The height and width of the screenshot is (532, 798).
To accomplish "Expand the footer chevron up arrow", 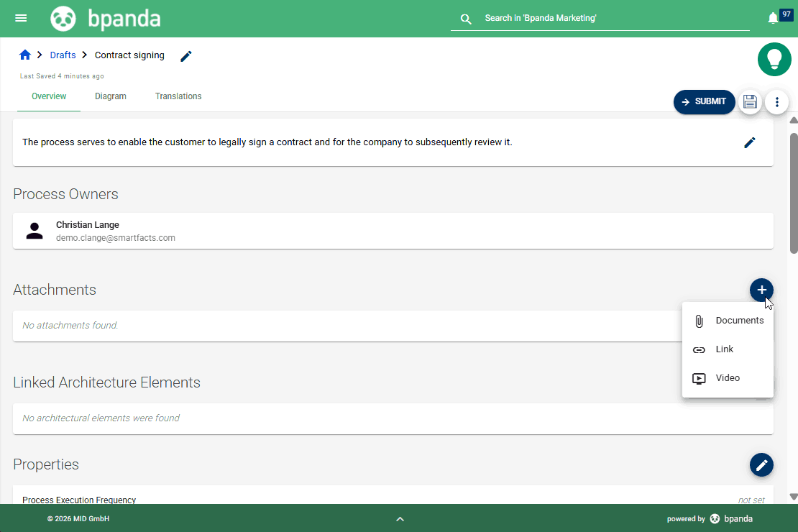I will [400, 519].
